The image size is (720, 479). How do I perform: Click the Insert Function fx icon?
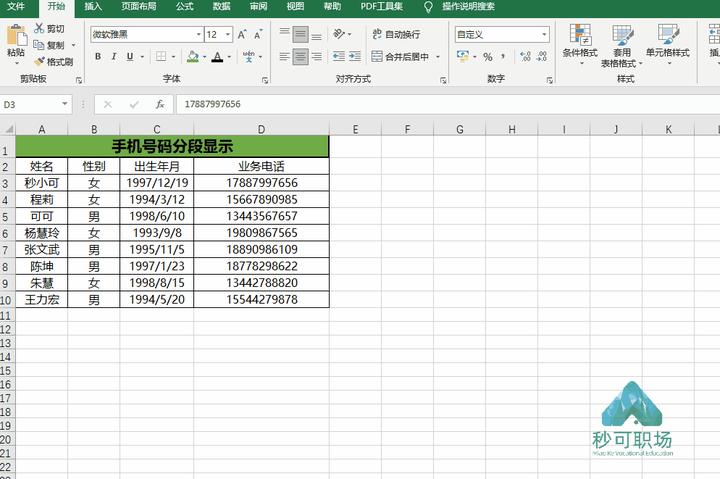(159, 104)
